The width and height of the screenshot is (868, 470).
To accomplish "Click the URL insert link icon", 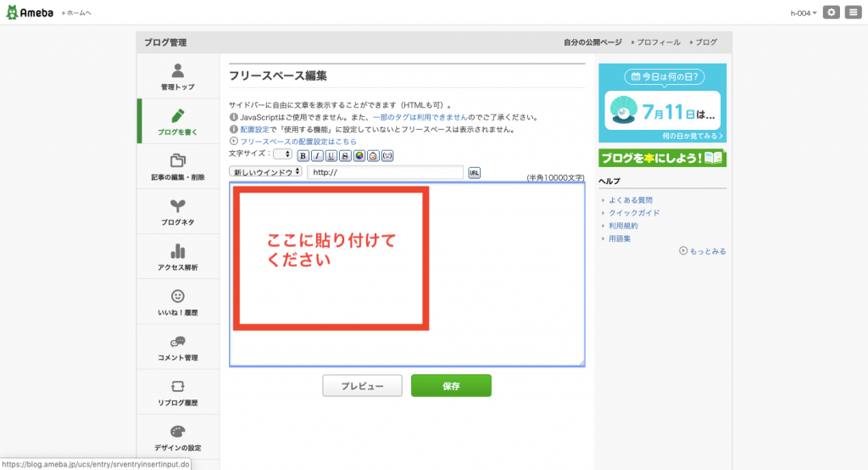I will [x=475, y=172].
